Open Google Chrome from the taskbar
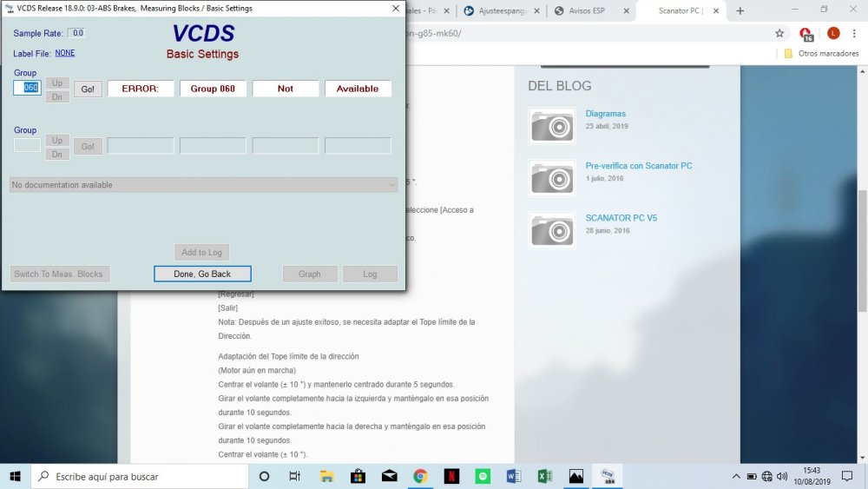The width and height of the screenshot is (868, 489). tap(420, 476)
